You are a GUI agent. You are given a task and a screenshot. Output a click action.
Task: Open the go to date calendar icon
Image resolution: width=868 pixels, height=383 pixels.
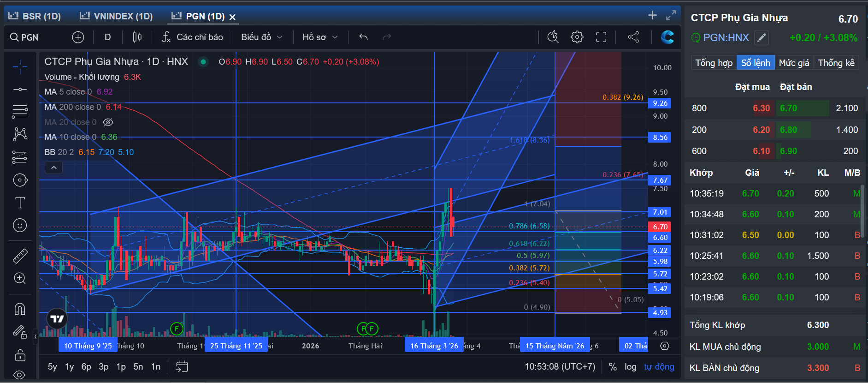click(182, 367)
